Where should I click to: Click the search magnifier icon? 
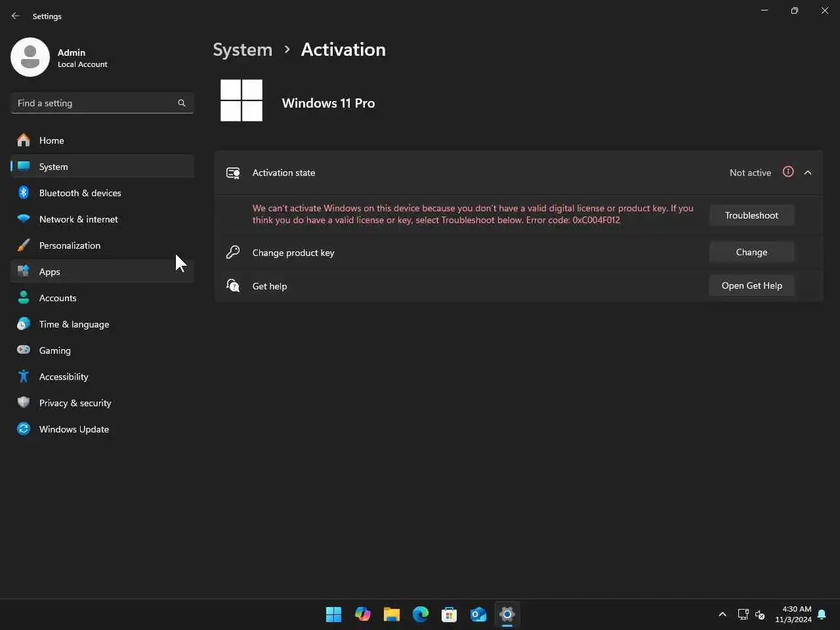click(x=182, y=103)
